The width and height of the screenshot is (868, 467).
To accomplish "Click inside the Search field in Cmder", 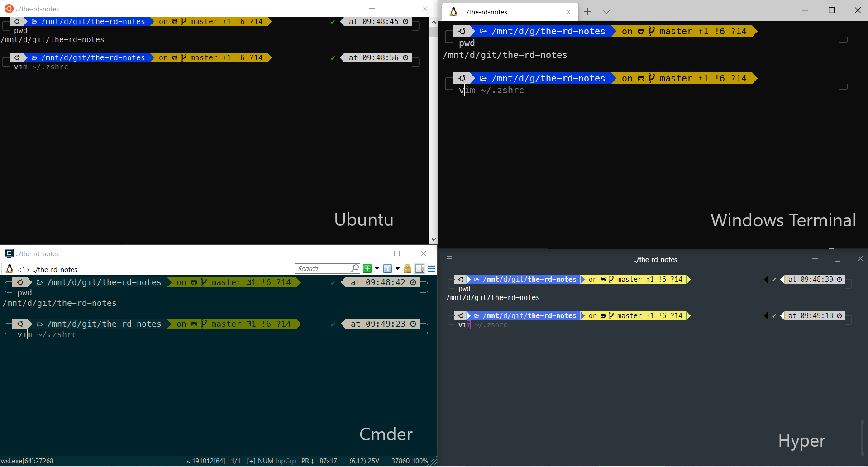I will point(321,268).
